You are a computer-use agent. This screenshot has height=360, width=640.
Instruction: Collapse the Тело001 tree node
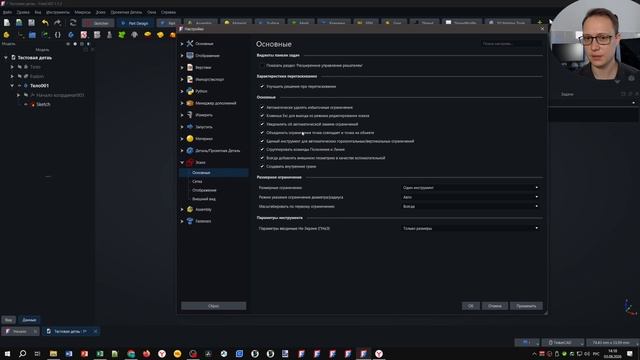(12, 86)
